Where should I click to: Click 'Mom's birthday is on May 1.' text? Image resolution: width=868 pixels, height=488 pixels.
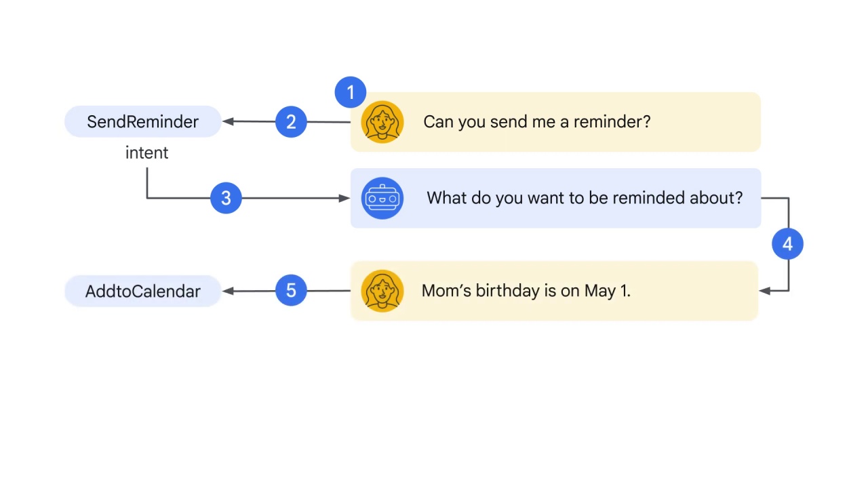526,291
